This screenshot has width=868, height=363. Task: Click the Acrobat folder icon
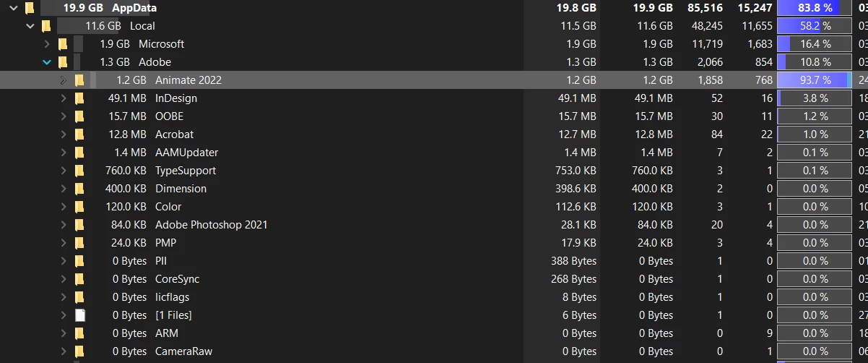(x=79, y=134)
